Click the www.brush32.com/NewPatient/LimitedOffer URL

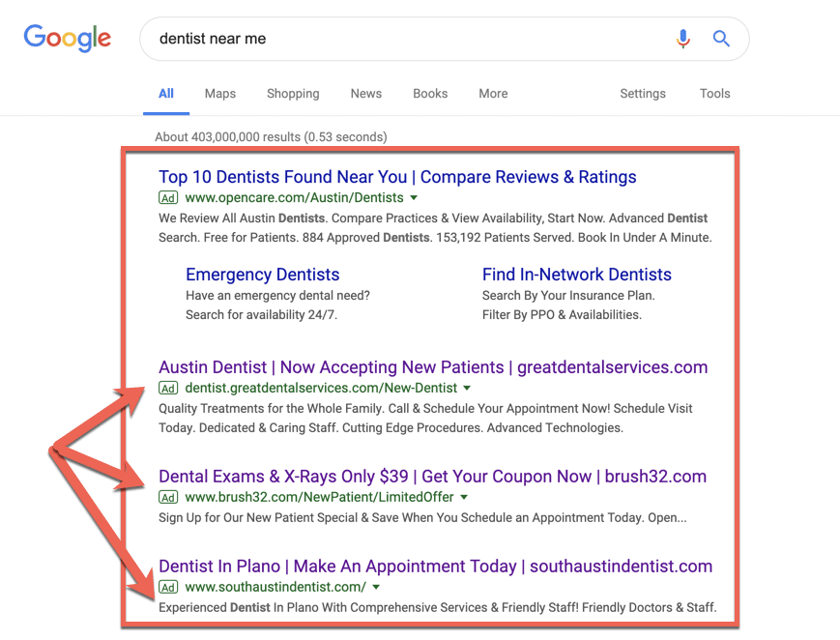coord(319,498)
